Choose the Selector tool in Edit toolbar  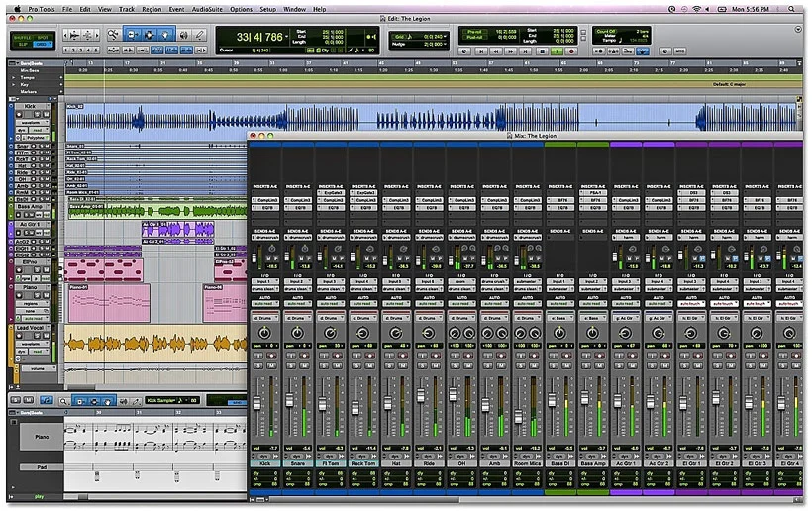150,35
